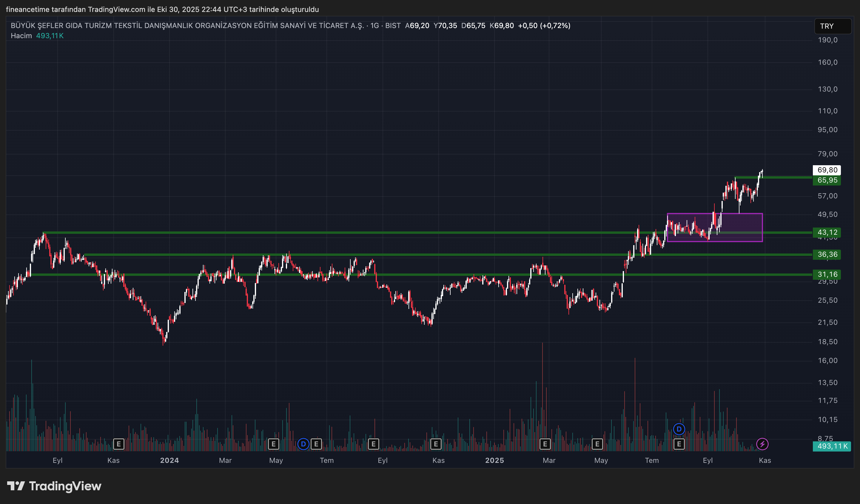860x504 pixels.
Task: Click the E marker right of the first blue D
Action: tap(316, 444)
